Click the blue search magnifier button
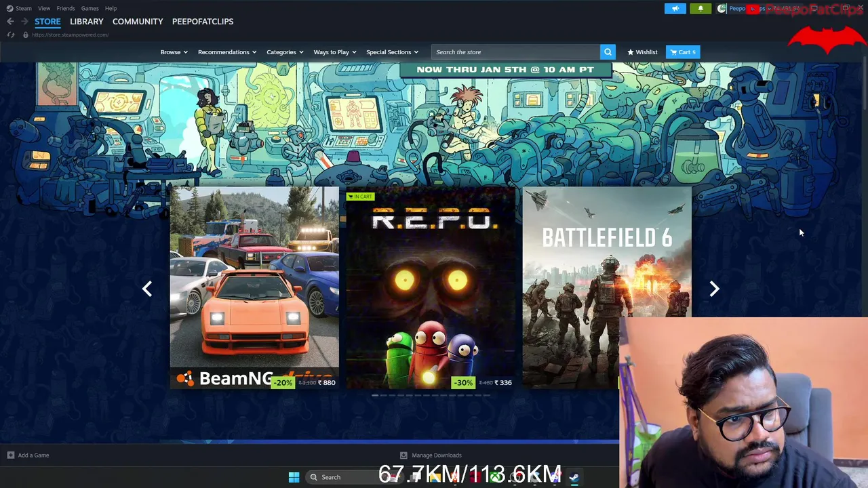868x488 pixels. click(x=608, y=52)
